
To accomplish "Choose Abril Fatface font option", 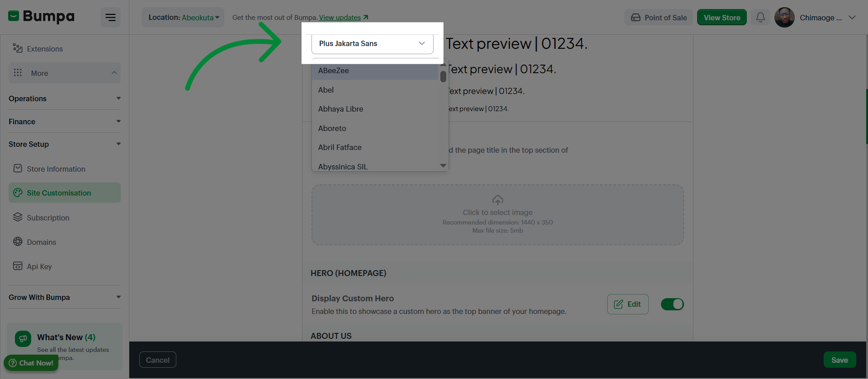I will [375, 147].
